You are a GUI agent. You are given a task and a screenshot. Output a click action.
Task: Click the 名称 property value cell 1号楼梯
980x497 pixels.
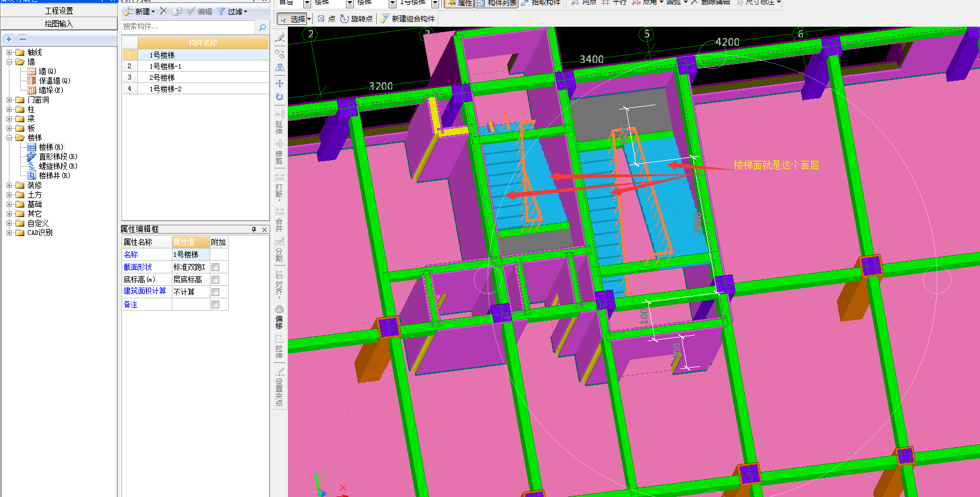click(x=191, y=255)
